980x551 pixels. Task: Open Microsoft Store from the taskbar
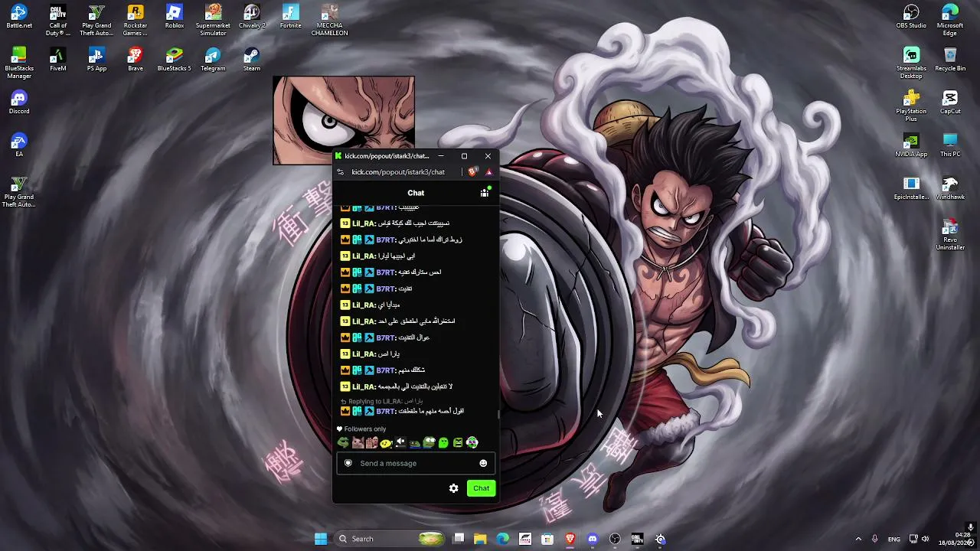(547, 539)
